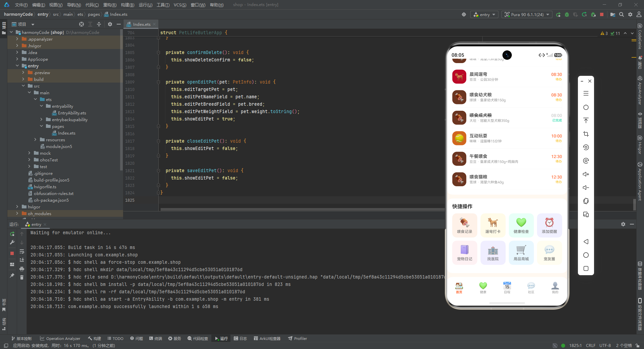Image resolution: width=644 pixels, height=349 pixels.
Task: Open the project structure folder icon
Action: tap(613, 14)
